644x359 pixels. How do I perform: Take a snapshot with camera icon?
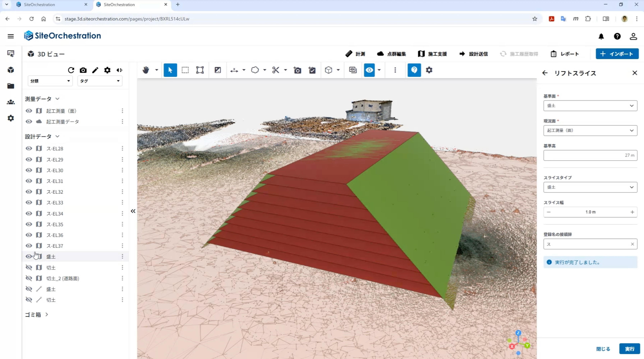(x=83, y=70)
